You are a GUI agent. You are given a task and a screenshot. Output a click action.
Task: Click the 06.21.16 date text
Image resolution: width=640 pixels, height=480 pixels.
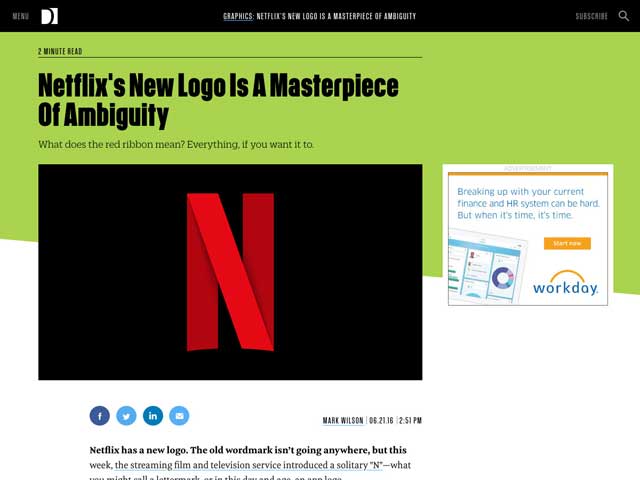point(381,420)
